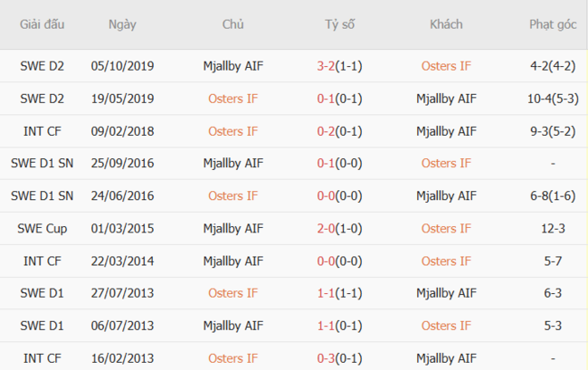Click the 10-4(5-3) corner kick result
This screenshot has width=588, height=370.
(553, 98)
